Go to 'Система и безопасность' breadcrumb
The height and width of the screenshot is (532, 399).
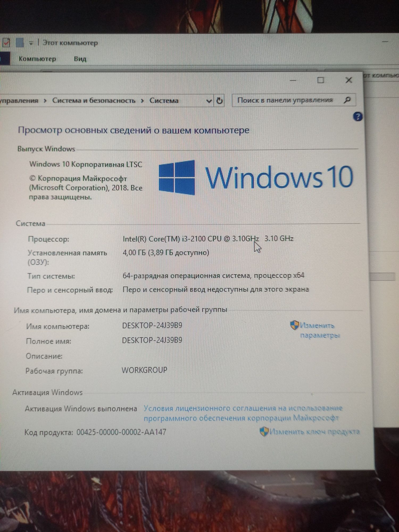pos(94,101)
